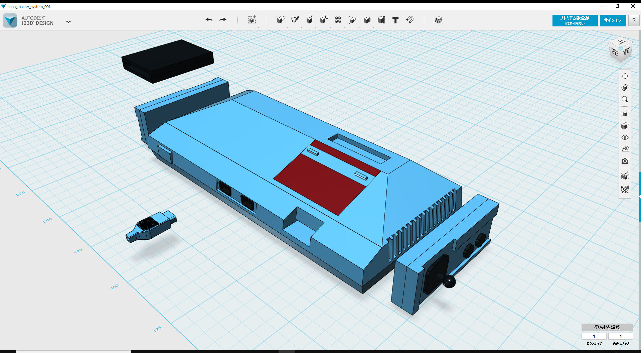Select the Pattern tool
The height and width of the screenshot is (353, 644).
338,20
